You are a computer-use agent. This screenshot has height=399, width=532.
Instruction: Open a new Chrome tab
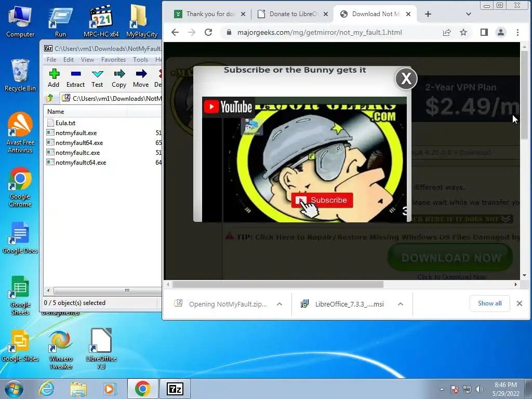point(428,14)
